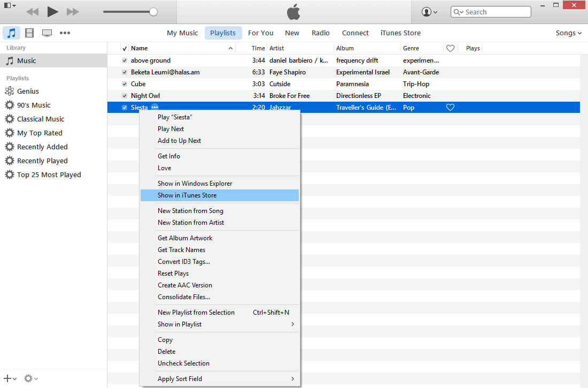Switch to the For You tab
Screen dimensions: 588x388
pyautogui.click(x=261, y=33)
